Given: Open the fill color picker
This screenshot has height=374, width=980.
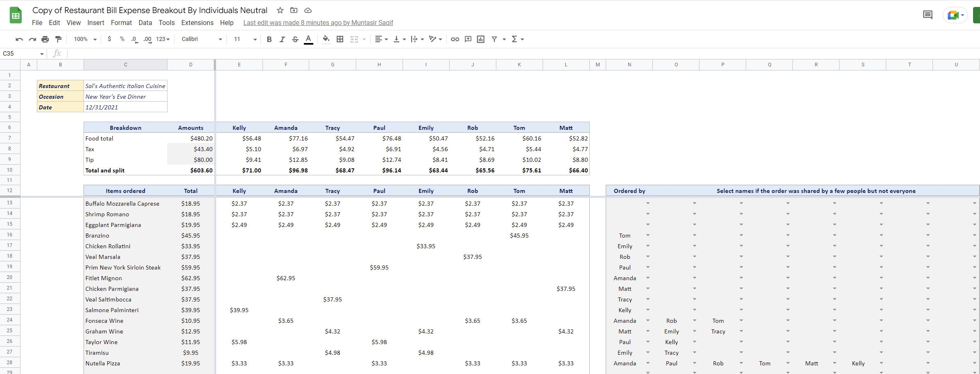Looking at the screenshot, I should coord(326,39).
